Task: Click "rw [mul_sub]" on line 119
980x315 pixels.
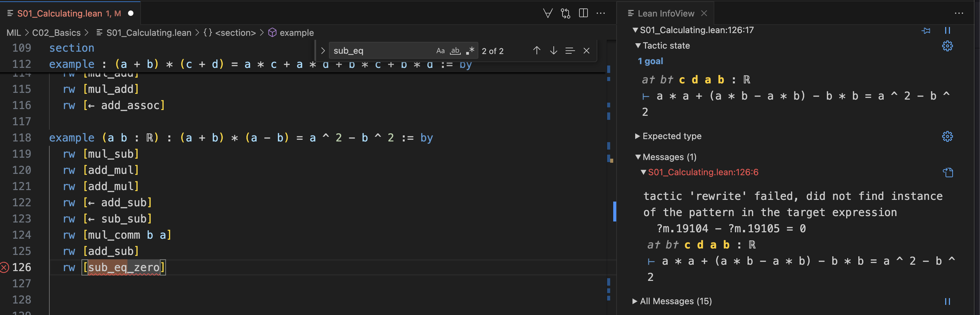Action: pyautogui.click(x=101, y=154)
